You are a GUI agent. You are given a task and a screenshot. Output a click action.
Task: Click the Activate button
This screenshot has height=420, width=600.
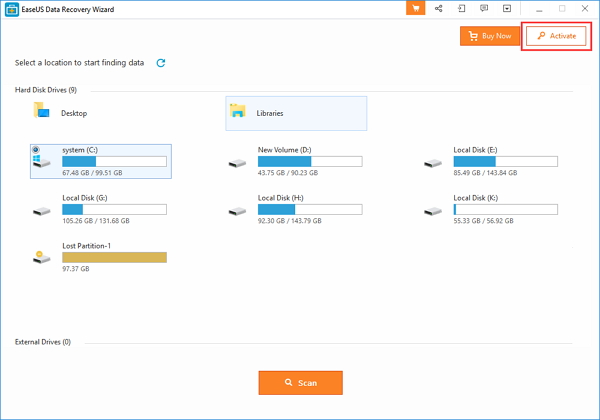click(x=555, y=36)
